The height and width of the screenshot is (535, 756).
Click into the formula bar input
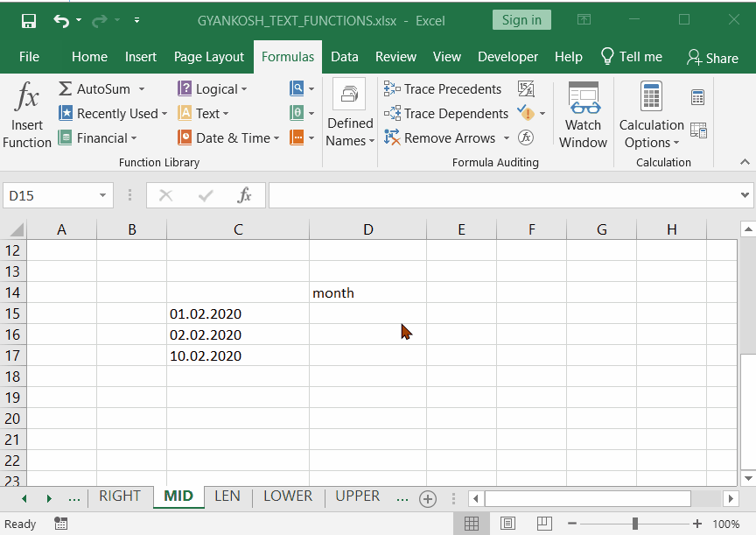(503, 195)
